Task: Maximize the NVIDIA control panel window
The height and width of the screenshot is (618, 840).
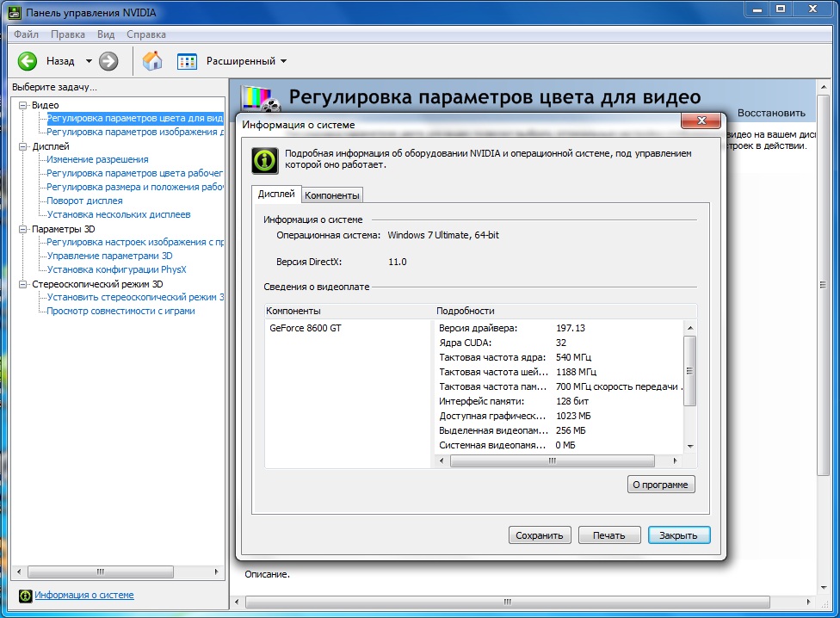Action: (x=781, y=9)
